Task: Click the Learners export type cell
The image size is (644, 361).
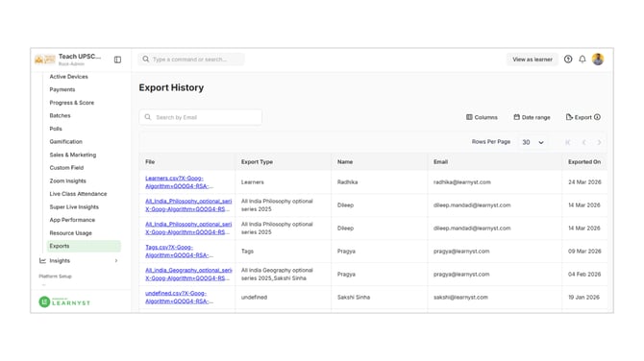Action: (x=253, y=182)
